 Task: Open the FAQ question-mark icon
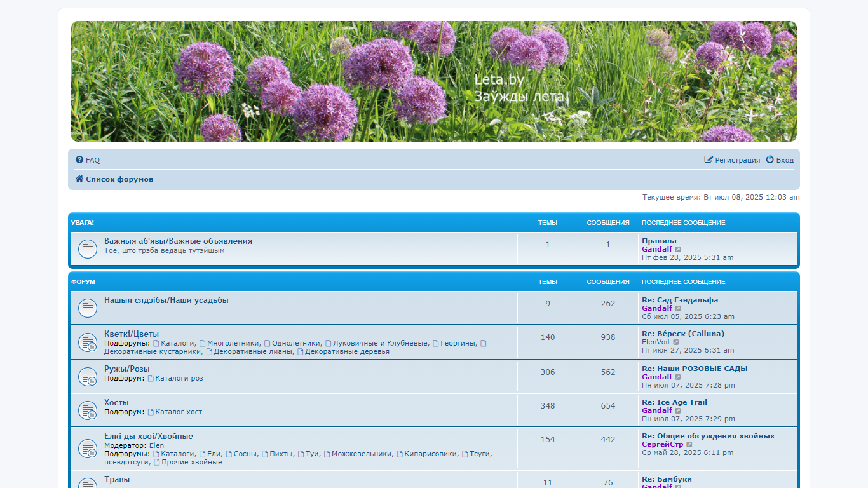click(x=79, y=160)
